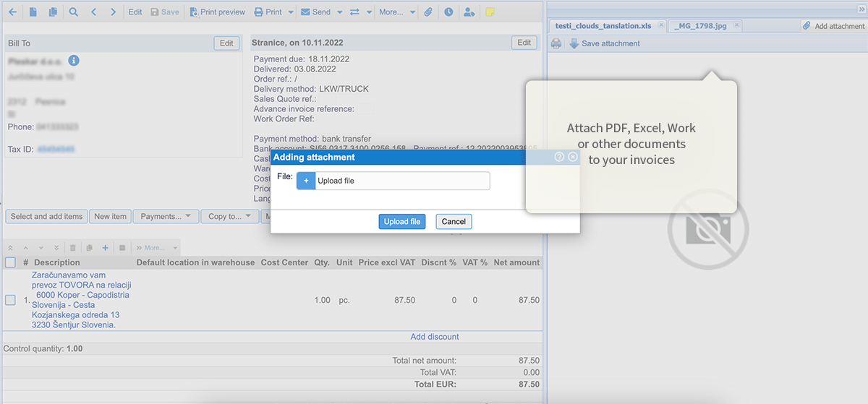Switch to testi_clouds_tanslation.xls tab
The height and width of the screenshot is (404, 868).
(x=603, y=25)
